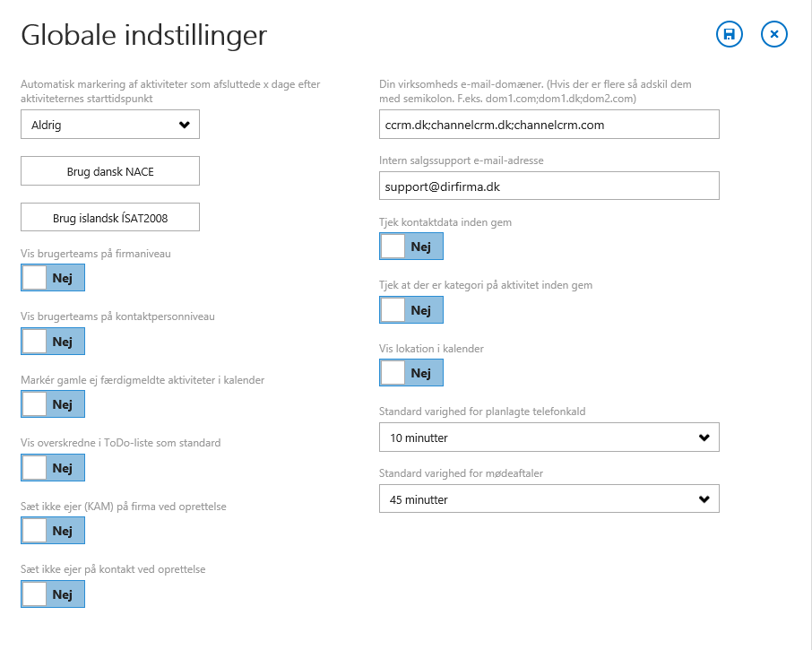The height and width of the screenshot is (650, 812).
Task: Enable Tjek kontaktdata inden gem
Action: click(411, 246)
